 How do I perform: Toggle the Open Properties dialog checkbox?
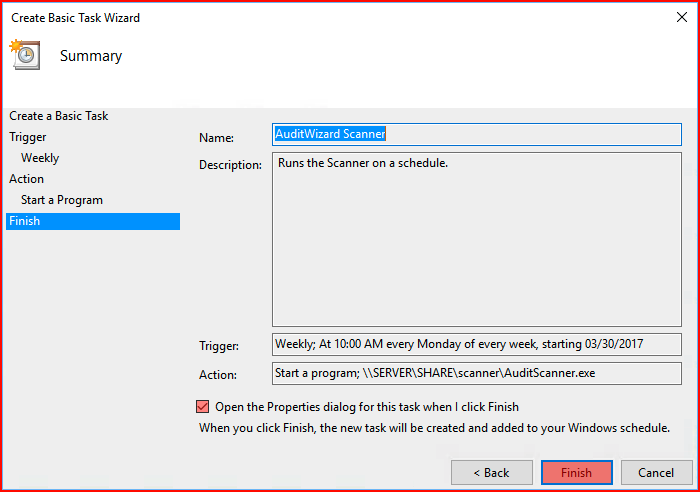[202, 406]
